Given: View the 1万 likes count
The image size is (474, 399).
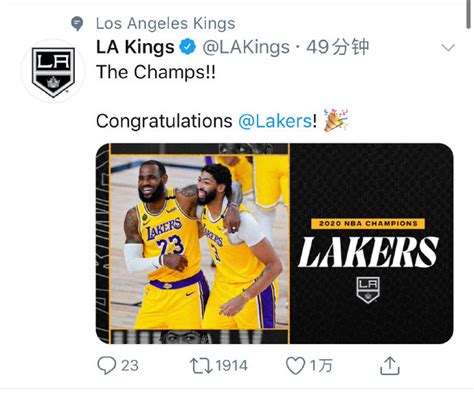Looking at the screenshot, I should coord(321,366).
